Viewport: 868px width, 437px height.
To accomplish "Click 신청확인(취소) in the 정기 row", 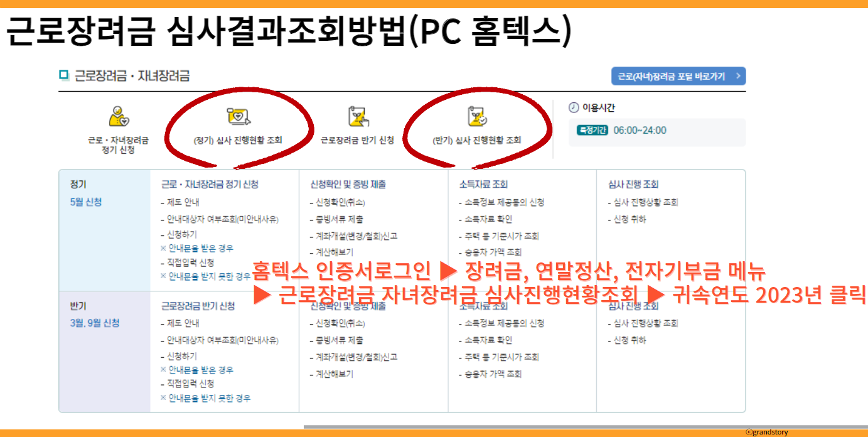I will pyautogui.click(x=338, y=202).
